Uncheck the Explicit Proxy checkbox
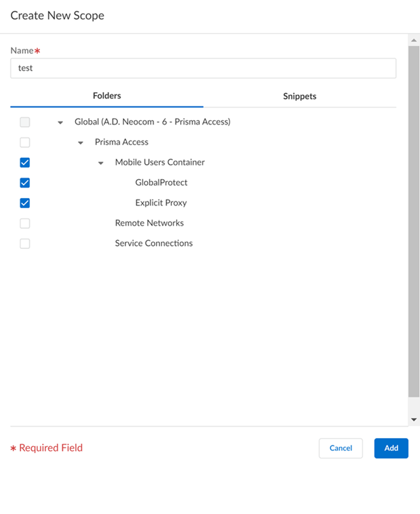The height and width of the screenshot is (514, 420). coord(25,203)
